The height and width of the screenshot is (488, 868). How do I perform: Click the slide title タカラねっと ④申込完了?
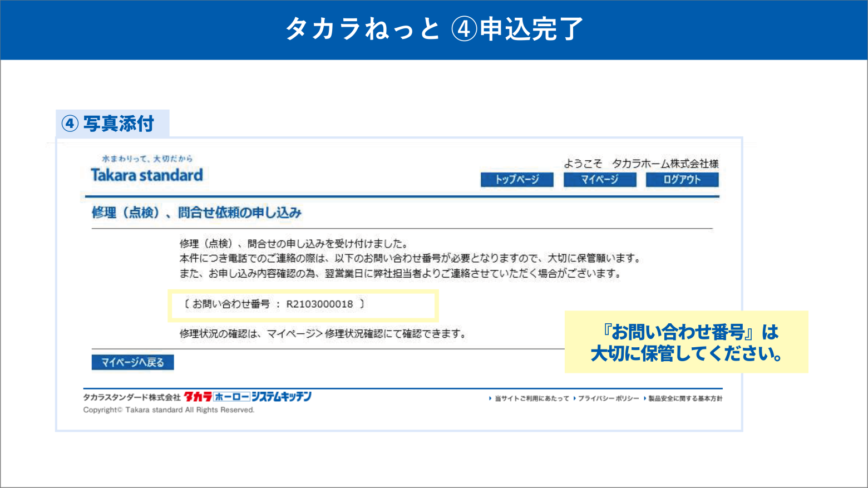click(x=434, y=29)
